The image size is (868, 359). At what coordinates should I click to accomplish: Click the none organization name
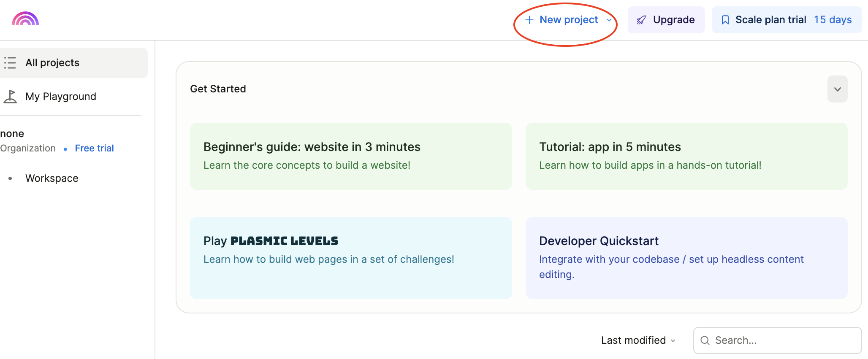click(12, 134)
